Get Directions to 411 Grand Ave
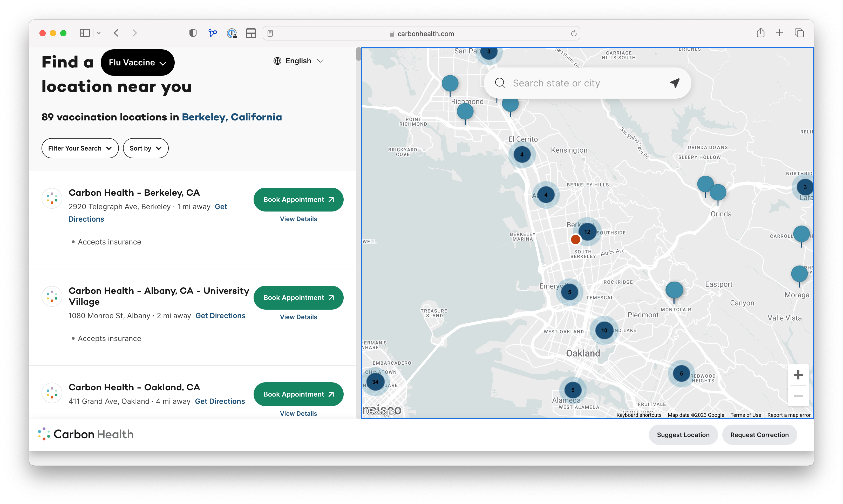The image size is (843, 504). point(220,401)
